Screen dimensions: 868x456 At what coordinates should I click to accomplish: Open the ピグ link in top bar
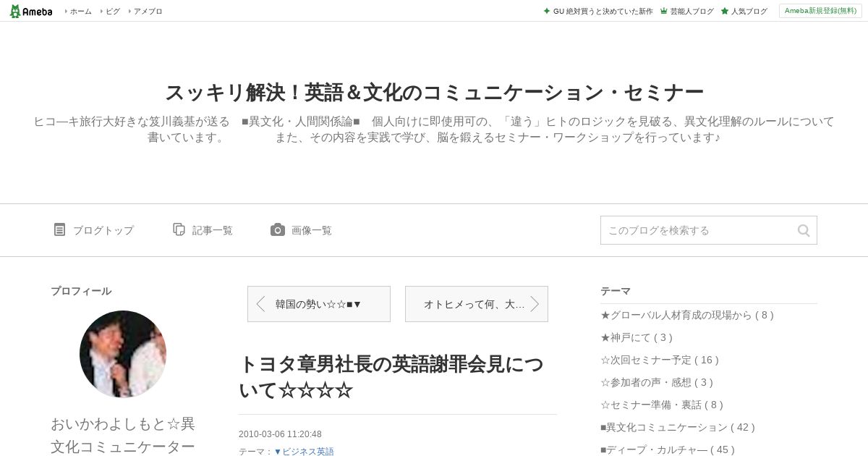(x=113, y=11)
